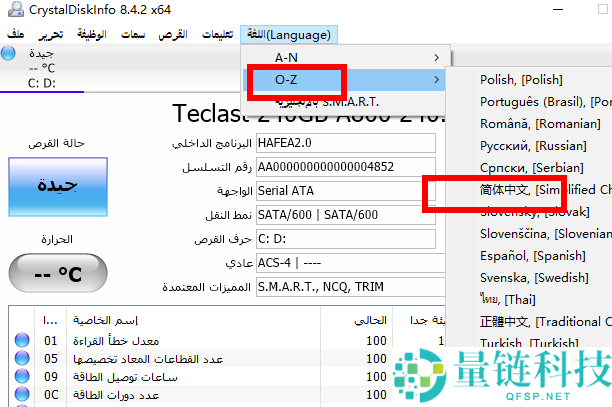Open the تعليمات (Help) menu
The height and width of the screenshot is (407, 612).
tap(217, 35)
